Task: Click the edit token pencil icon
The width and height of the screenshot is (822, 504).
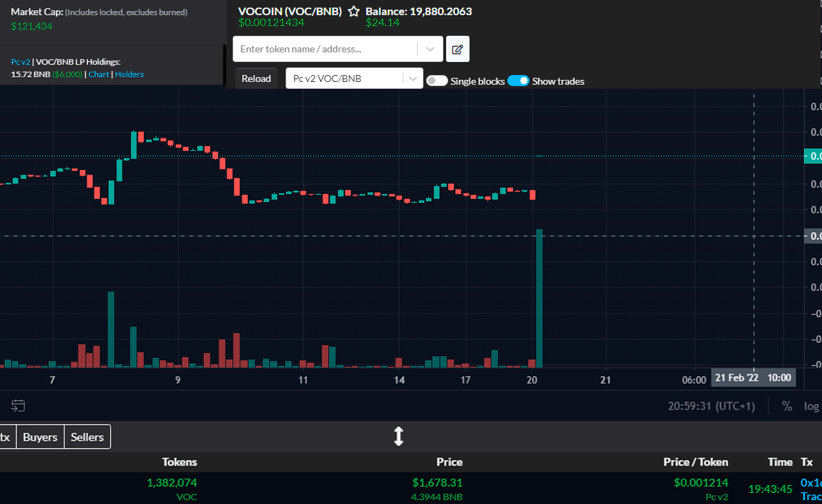Action: click(x=458, y=50)
